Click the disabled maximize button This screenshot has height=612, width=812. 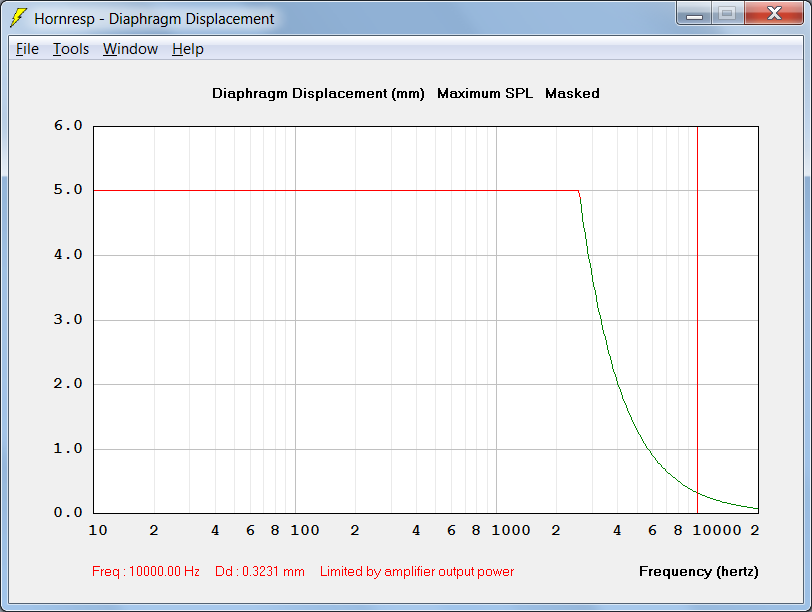click(728, 14)
